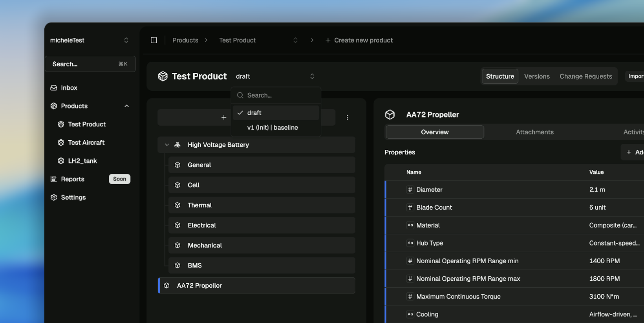The width and height of the screenshot is (644, 323).
Task: Focus the sidebar Search field
Action: 90,64
